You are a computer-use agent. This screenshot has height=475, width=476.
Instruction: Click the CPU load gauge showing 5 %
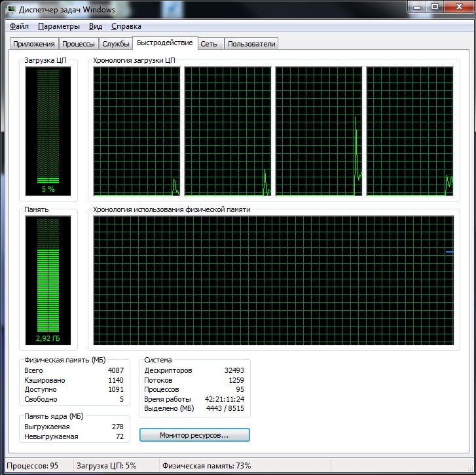48,131
